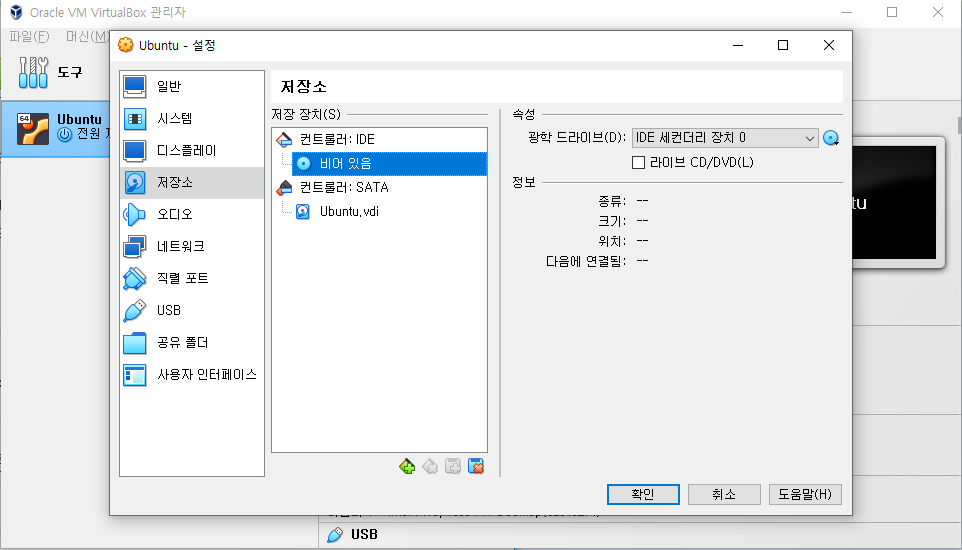Click the empty optical disc icon

coord(303,163)
